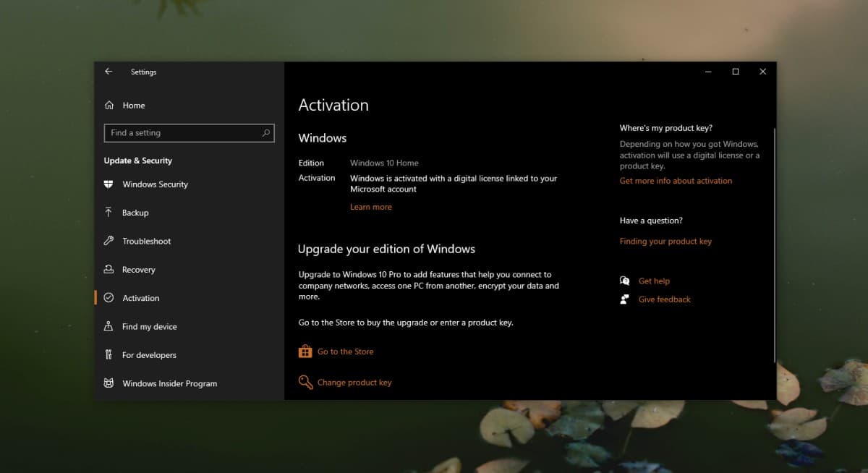This screenshot has width=868, height=473.
Task: Open Home from the house icon
Action: point(109,106)
